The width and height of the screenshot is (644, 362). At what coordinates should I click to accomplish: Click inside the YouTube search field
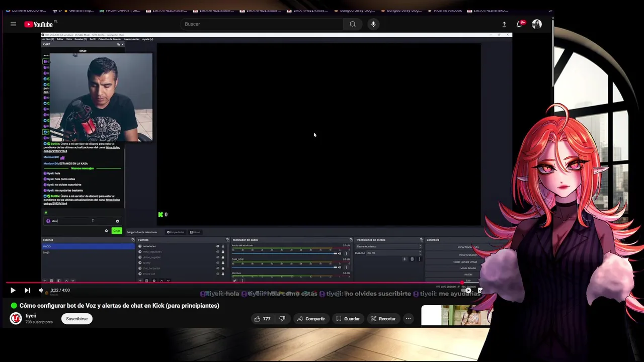(262, 24)
